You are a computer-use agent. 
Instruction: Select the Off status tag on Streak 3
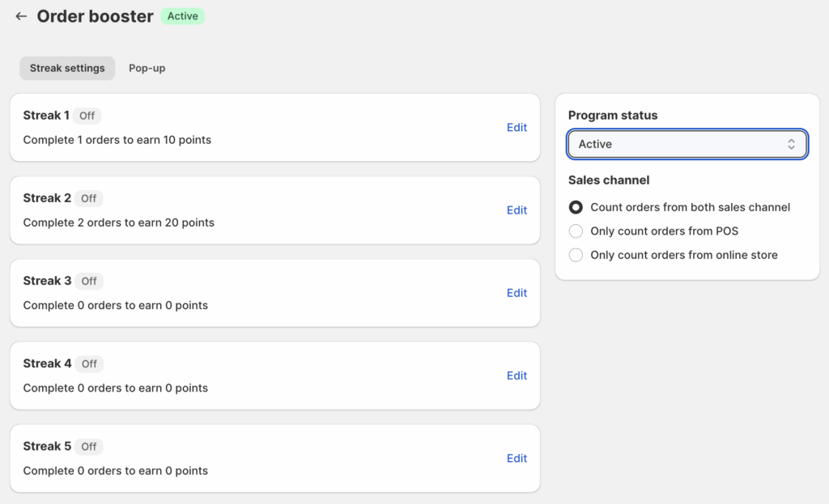89,282
